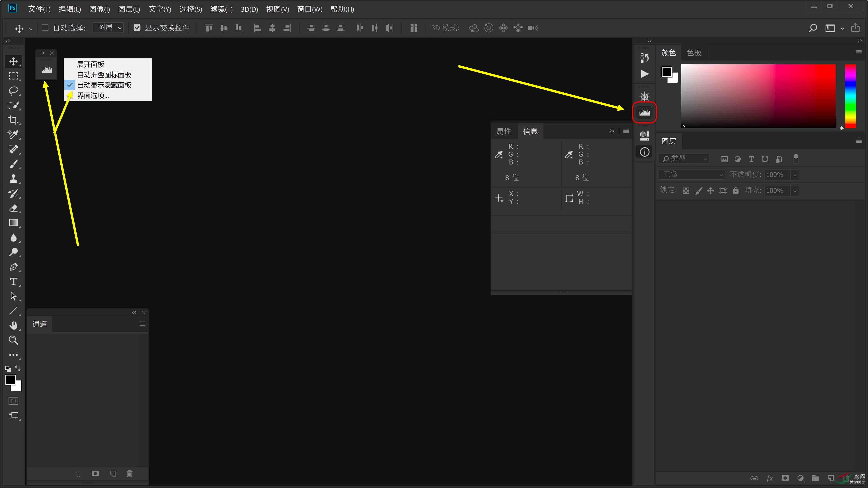868x488 pixels.
Task: Click the hue spectrum slider bar
Action: (x=850, y=96)
